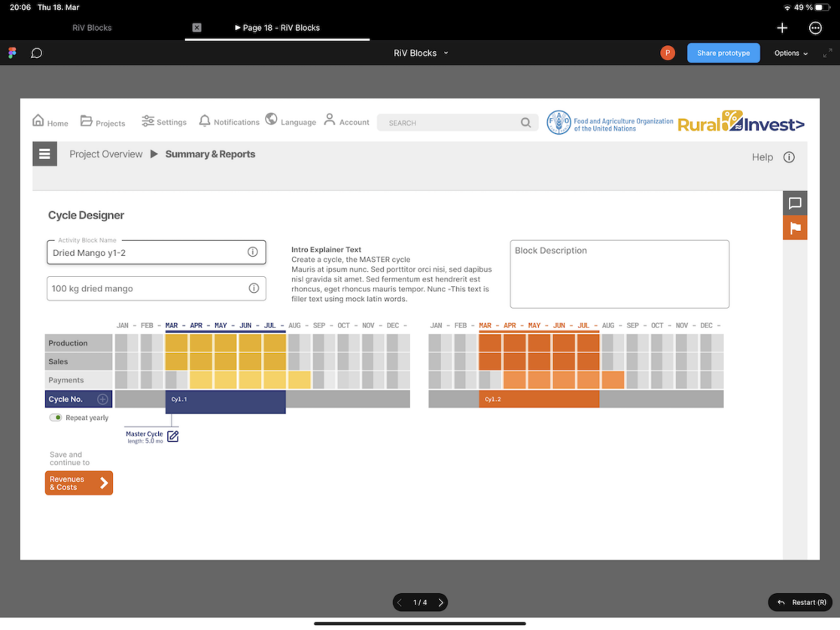The image size is (840, 630).
Task: Click the Figma logo icon
Action: click(x=12, y=53)
